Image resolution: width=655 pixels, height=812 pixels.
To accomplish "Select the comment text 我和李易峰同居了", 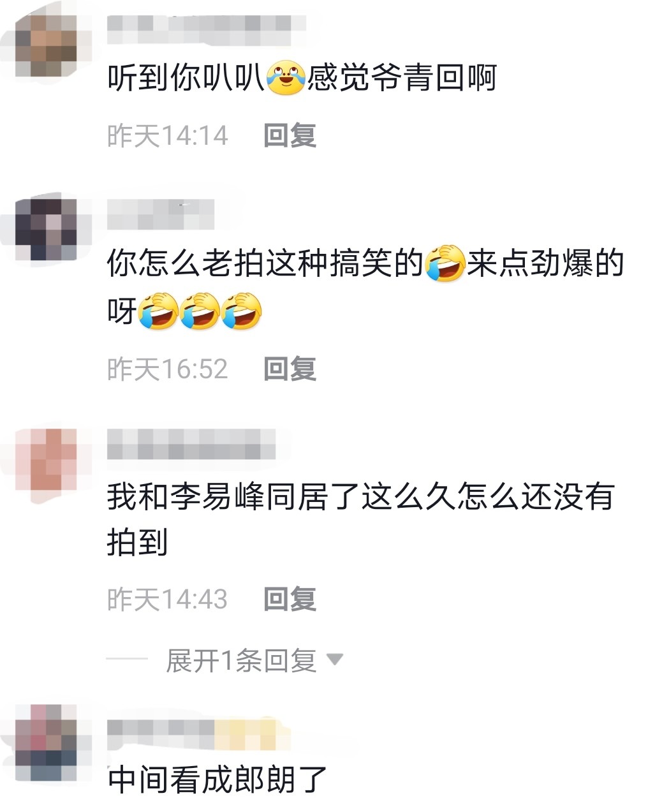I will [233, 497].
